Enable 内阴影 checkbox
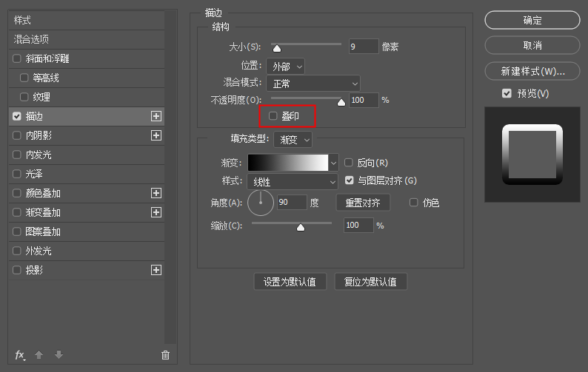 pyautogui.click(x=17, y=135)
